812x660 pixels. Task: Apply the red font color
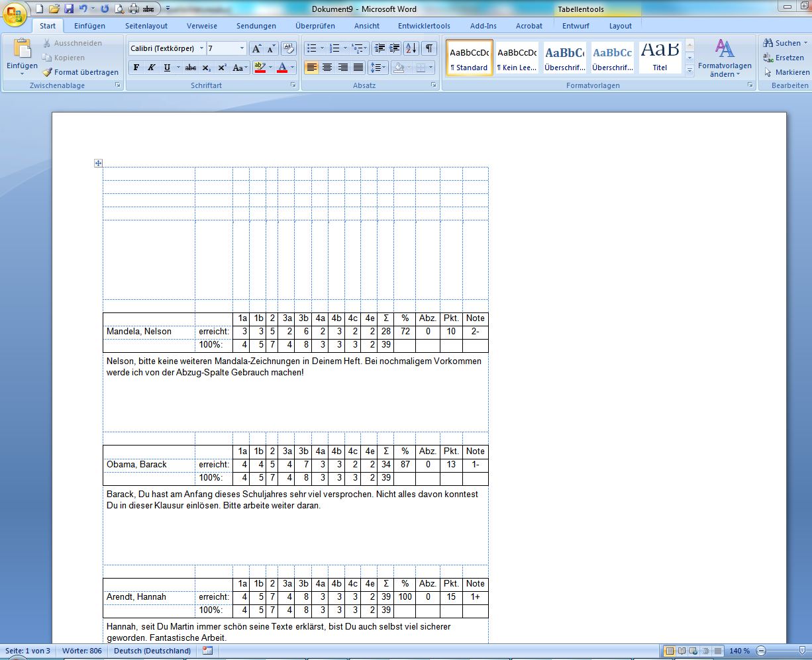pos(282,68)
